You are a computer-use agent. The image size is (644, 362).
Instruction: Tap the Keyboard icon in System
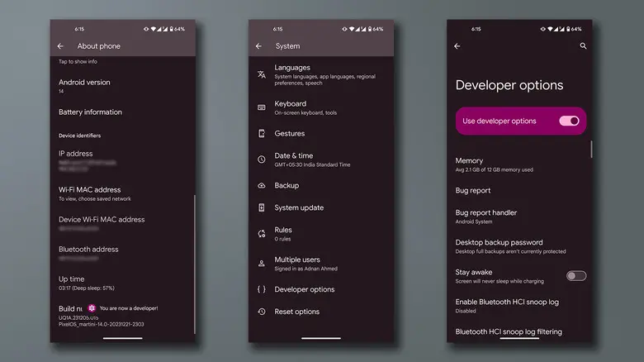point(262,107)
